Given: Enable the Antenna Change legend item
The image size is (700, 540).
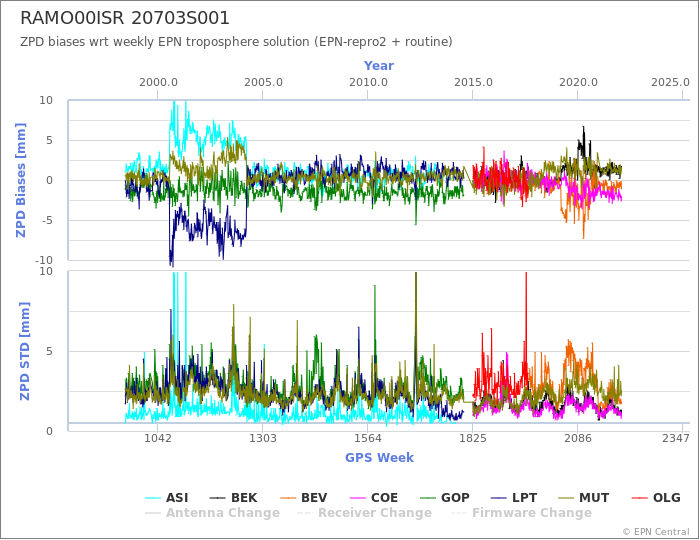Looking at the screenshot, I should point(212,513).
